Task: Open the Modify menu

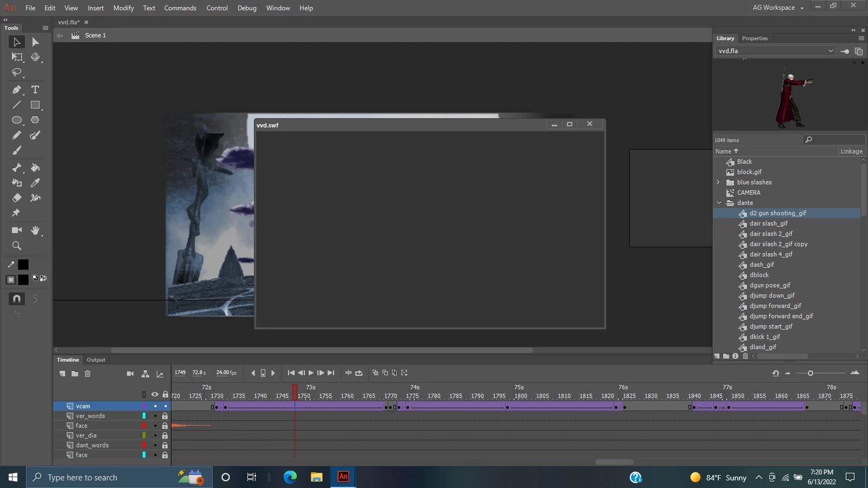Action: (124, 8)
